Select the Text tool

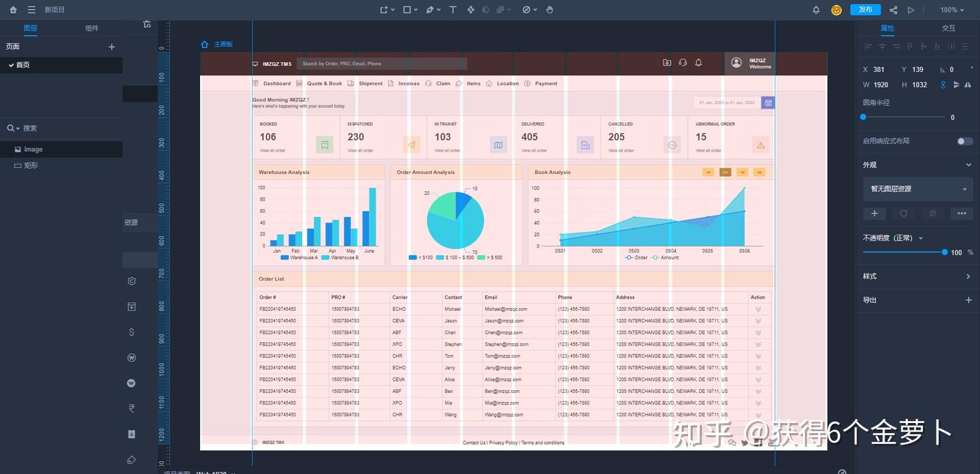(453, 10)
